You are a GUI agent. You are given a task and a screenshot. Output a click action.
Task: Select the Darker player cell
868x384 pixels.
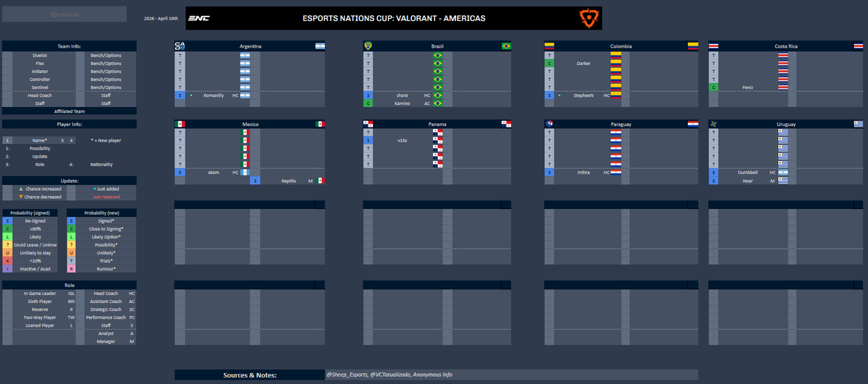(583, 63)
